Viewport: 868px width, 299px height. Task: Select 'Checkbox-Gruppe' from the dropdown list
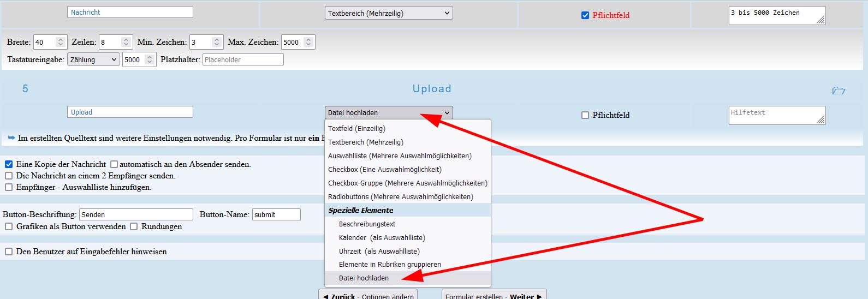click(x=407, y=183)
